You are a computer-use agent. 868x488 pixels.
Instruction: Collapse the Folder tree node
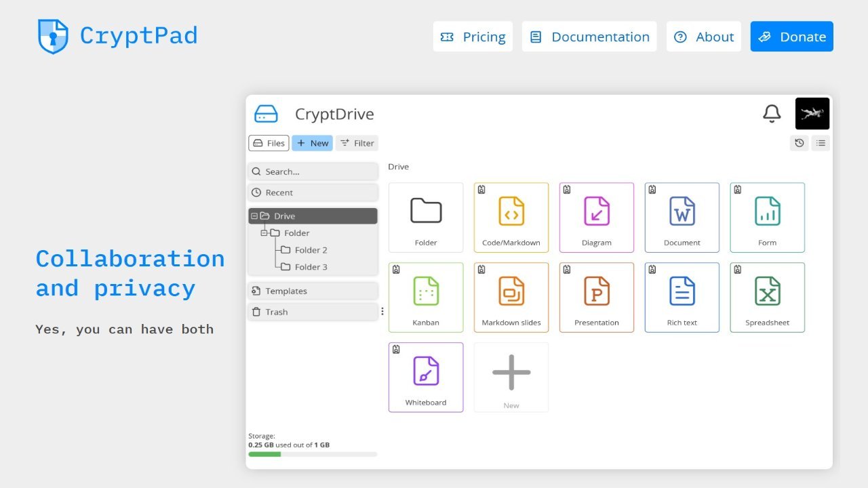[x=264, y=233]
